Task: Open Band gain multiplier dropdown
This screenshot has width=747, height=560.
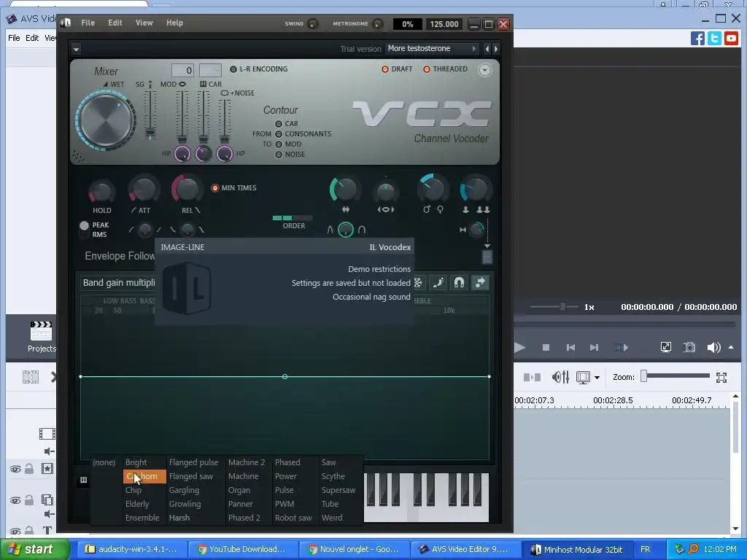Action: coord(119,283)
